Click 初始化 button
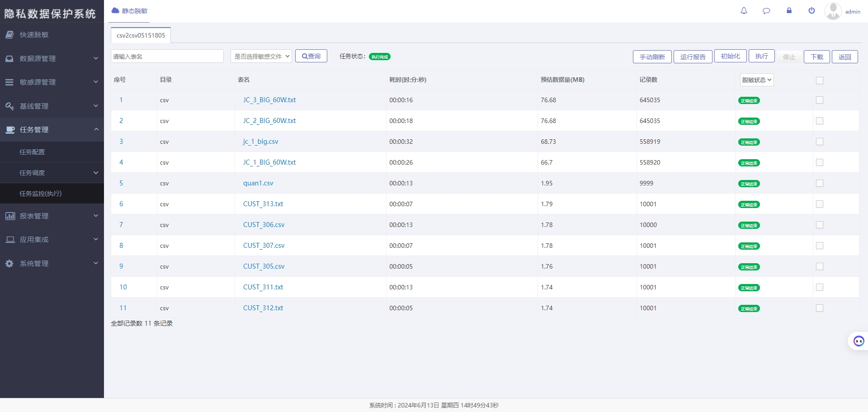Image resolution: width=868 pixels, height=412 pixels. [x=731, y=56]
